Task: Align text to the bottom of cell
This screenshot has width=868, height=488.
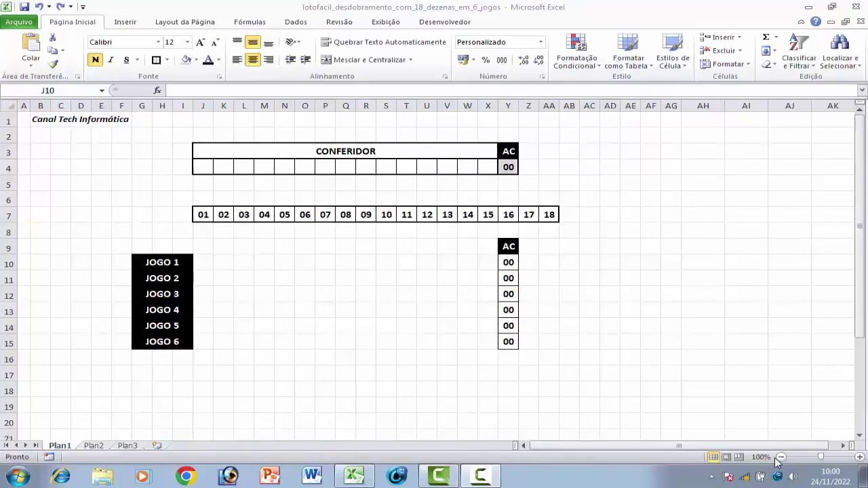Action: (x=269, y=42)
